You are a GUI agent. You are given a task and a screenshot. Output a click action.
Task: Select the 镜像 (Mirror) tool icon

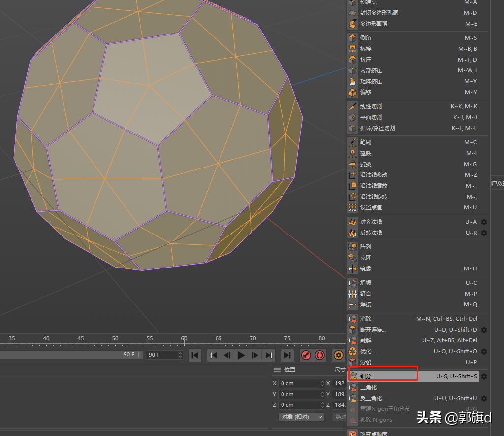353,268
